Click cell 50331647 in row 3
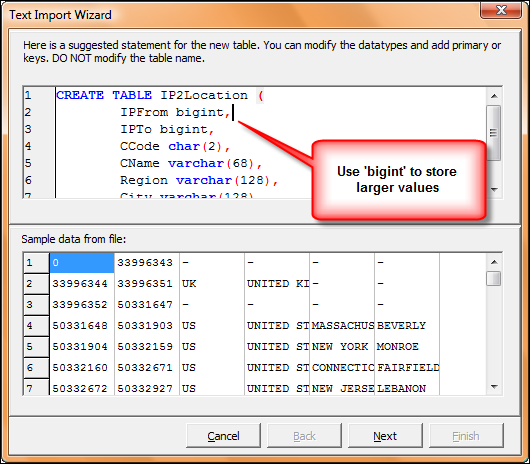Screen dimensions: 530x464 coord(147,304)
